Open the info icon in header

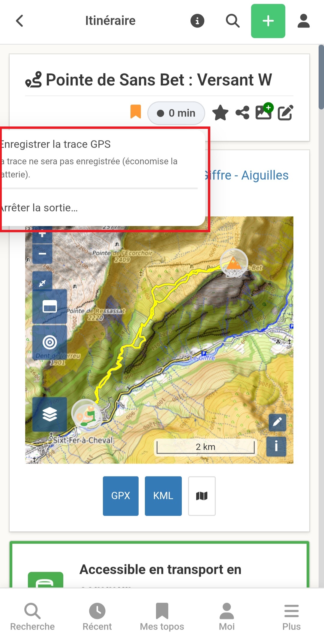pyautogui.click(x=197, y=21)
